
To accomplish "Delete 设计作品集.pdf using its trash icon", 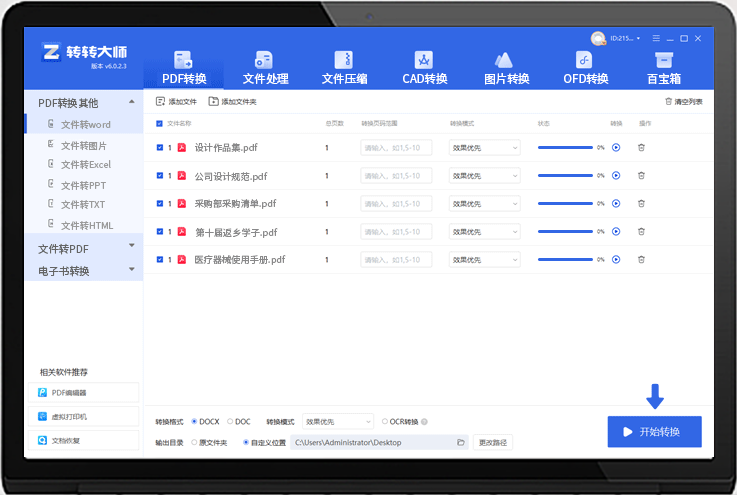I will point(641,148).
